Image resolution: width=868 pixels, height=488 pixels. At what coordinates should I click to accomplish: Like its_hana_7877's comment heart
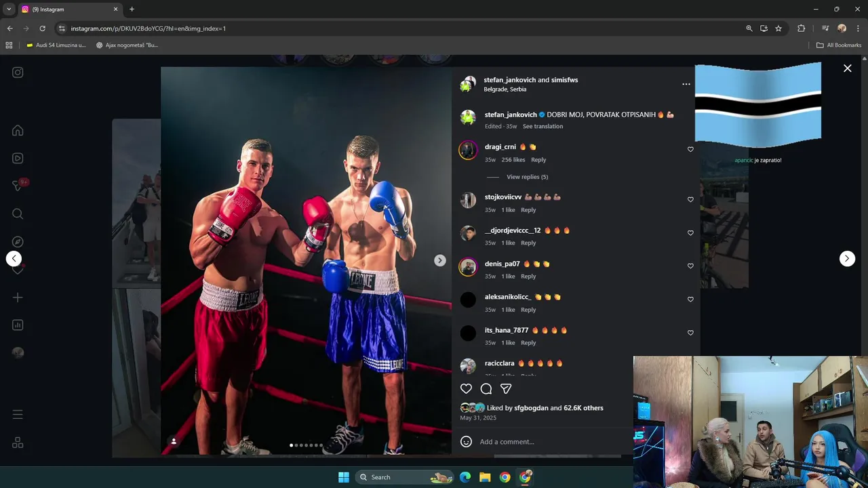(x=690, y=332)
